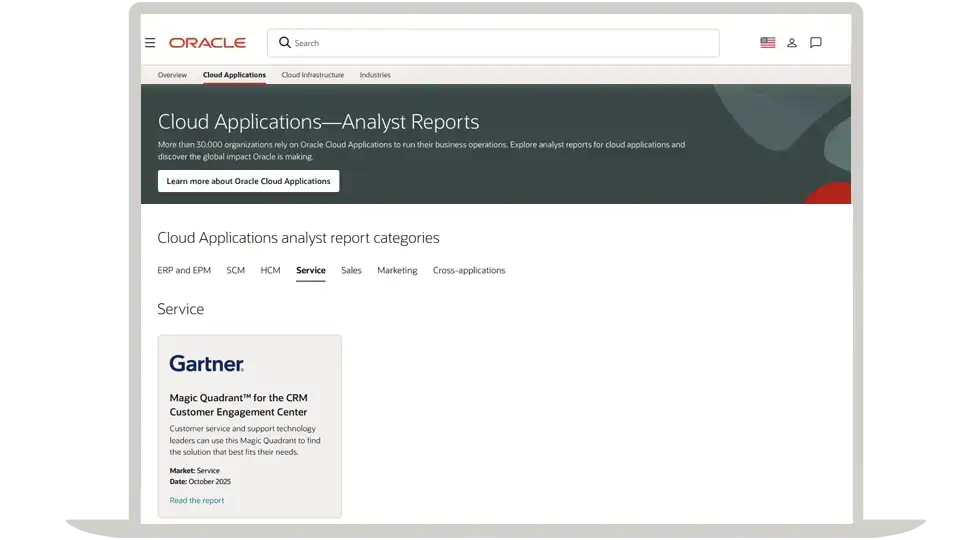This screenshot has height=540, width=960.
Task: Select the Cloud Applications tab
Action: pos(234,75)
